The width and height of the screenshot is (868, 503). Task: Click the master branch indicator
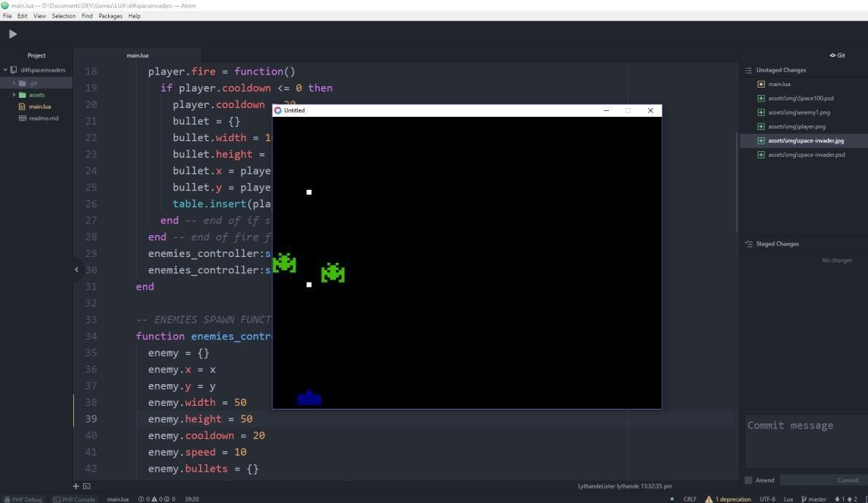click(x=814, y=499)
